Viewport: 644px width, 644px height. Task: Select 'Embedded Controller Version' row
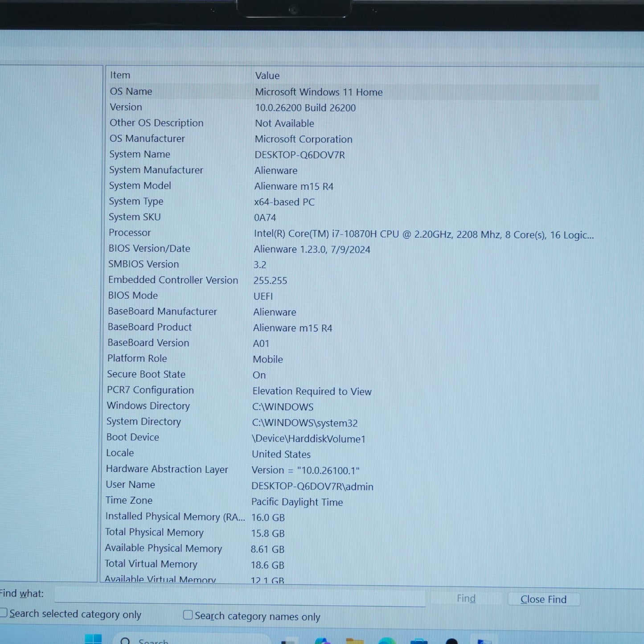173,280
